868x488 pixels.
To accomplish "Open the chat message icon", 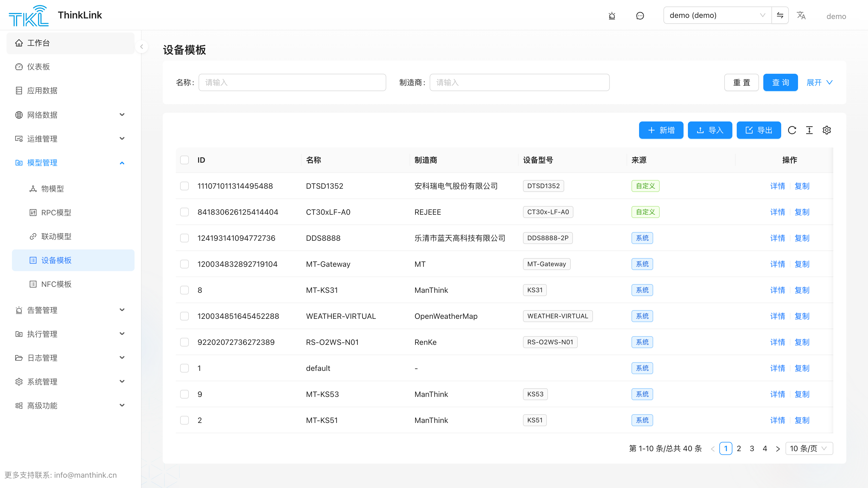I will click(640, 15).
